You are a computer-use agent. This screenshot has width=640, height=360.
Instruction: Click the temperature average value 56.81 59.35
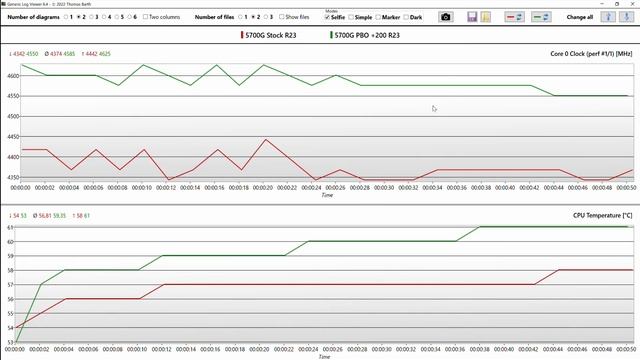pyautogui.click(x=49, y=216)
